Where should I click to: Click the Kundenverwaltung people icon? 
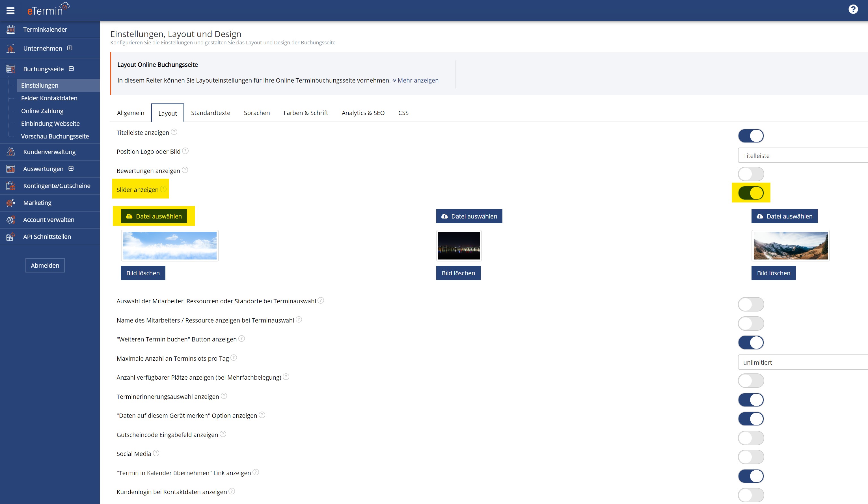pyautogui.click(x=11, y=152)
